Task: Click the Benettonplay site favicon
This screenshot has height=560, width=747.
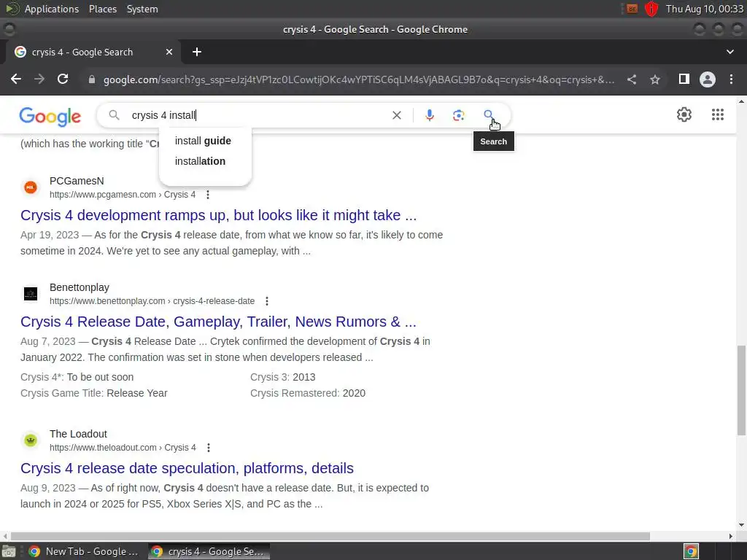Action: pyautogui.click(x=31, y=294)
